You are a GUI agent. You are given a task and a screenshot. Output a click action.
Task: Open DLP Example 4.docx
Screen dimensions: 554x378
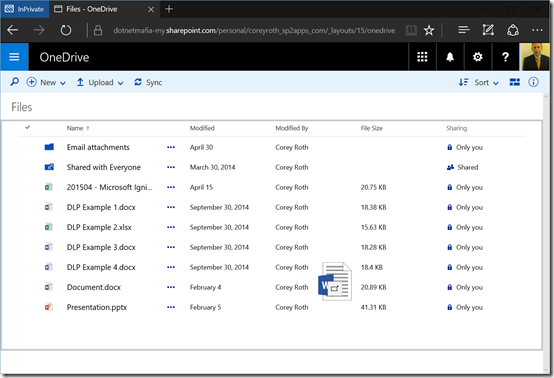coord(101,267)
